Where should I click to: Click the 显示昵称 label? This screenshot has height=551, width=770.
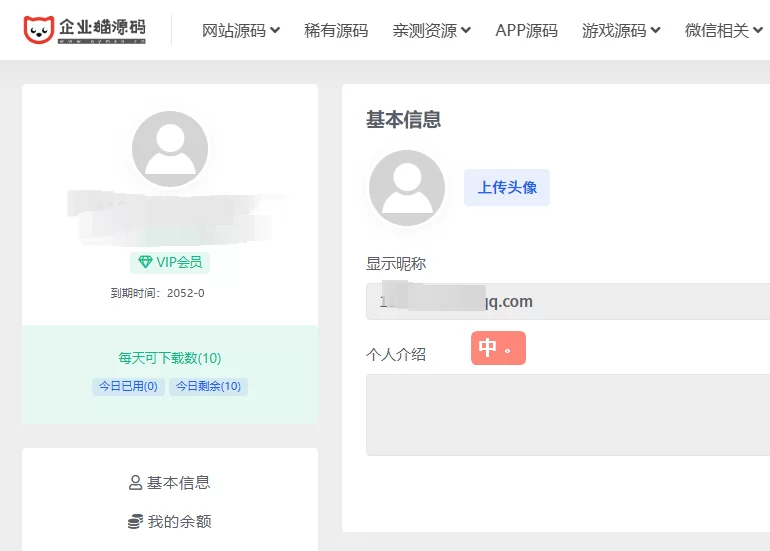point(396,264)
